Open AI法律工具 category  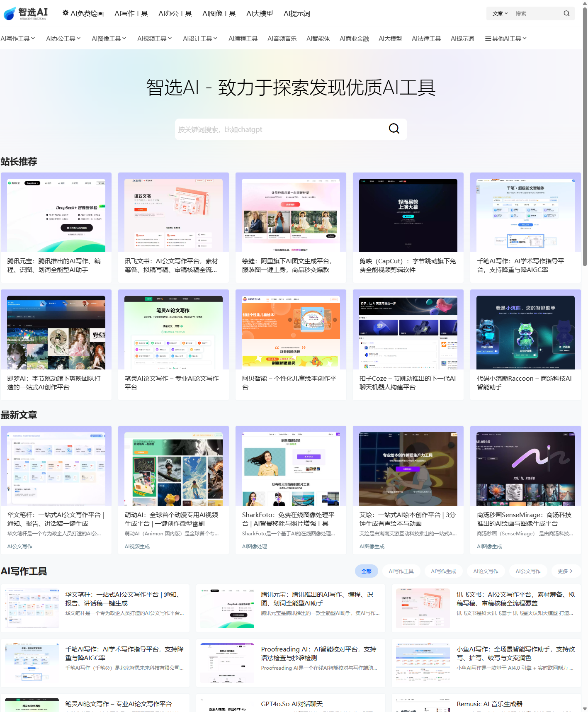tap(426, 39)
